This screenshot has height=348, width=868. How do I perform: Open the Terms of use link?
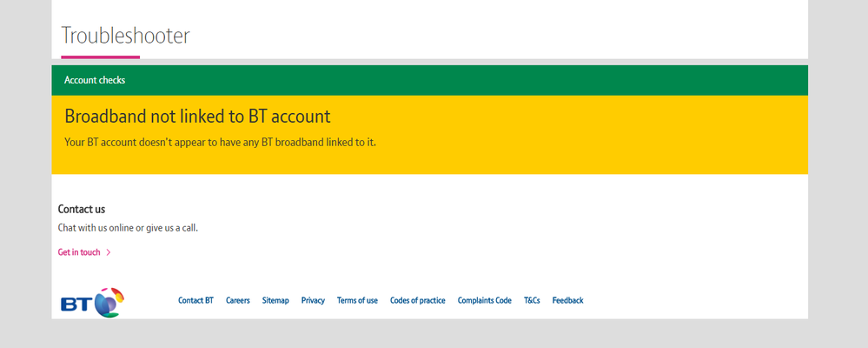click(x=357, y=300)
